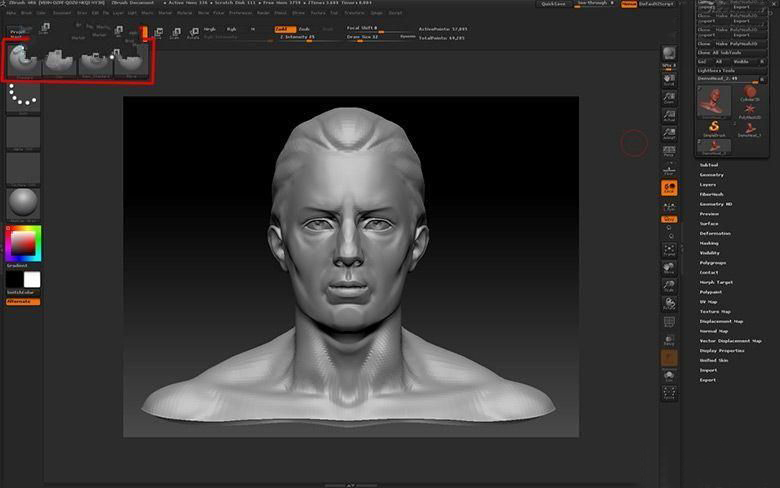Click the AAHalf icon
The image size is (780, 488).
(669, 134)
